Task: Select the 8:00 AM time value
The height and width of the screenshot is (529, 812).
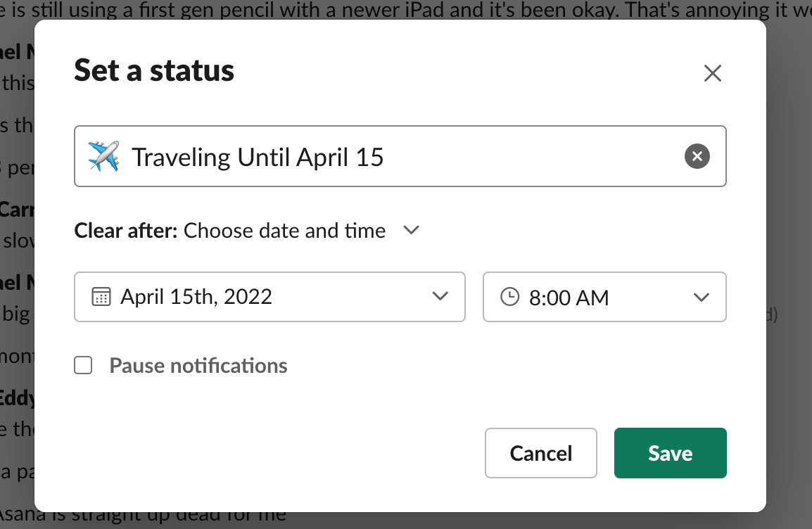Action: pyautogui.click(x=569, y=297)
